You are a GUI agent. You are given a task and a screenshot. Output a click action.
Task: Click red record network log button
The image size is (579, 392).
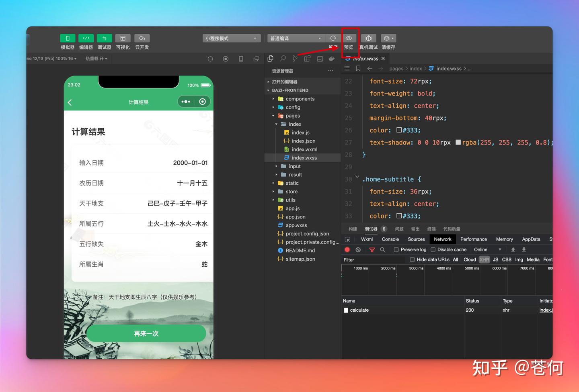point(347,250)
